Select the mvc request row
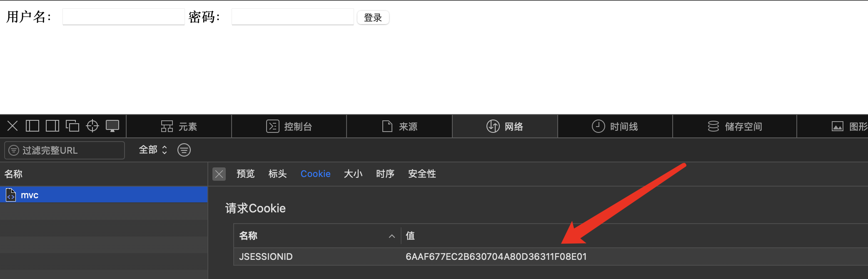 coord(104,195)
